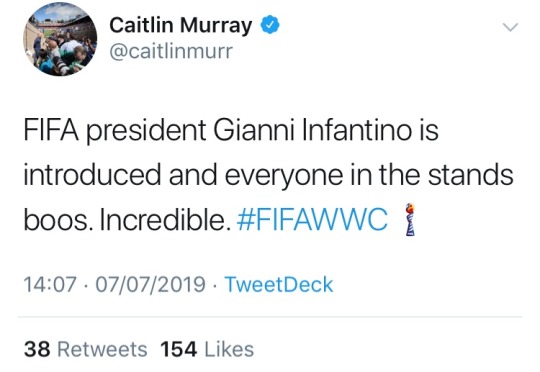Click the word "Incredible." in tweet
The width and height of the screenshot is (540, 372).
click(x=165, y=219)
